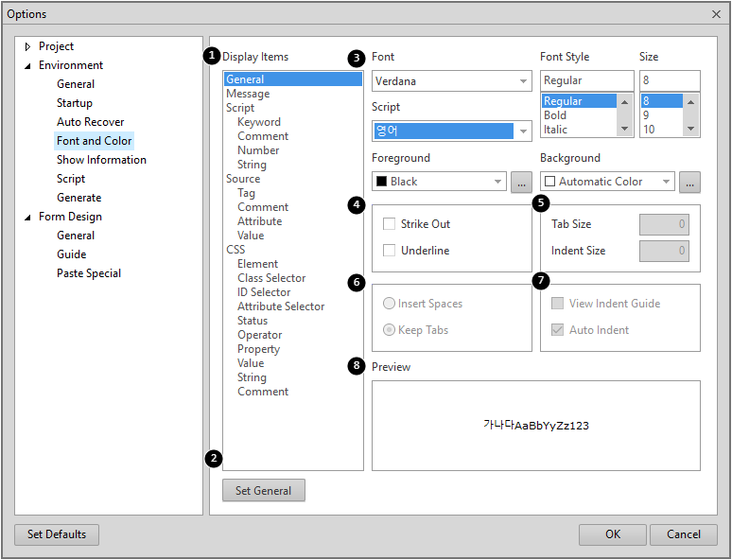Toggle the Auto Indent checkbox
The height and width of the screenshot is (560, 732).
(557, 330)
